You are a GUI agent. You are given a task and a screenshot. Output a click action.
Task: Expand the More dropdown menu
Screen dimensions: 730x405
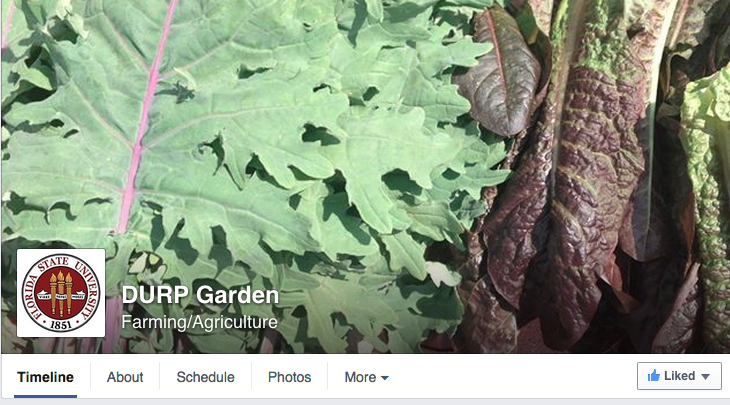click(x=366, y=377)
